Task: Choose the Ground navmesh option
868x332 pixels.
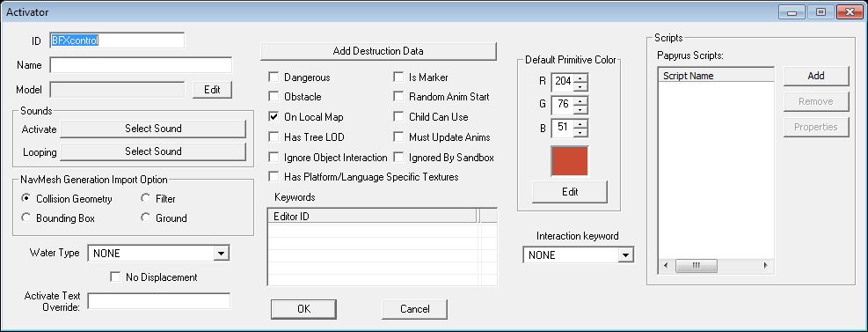Action: (146, 218)
